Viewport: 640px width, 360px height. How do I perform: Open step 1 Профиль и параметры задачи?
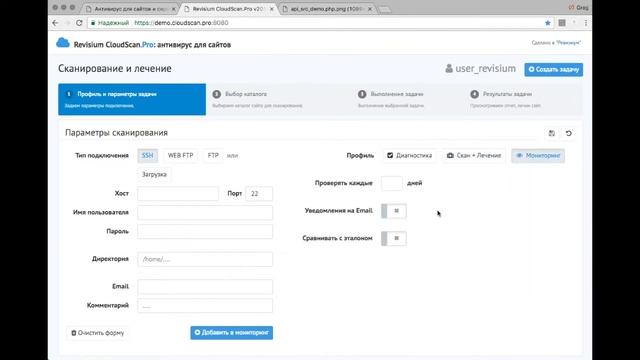pos(132,99)
